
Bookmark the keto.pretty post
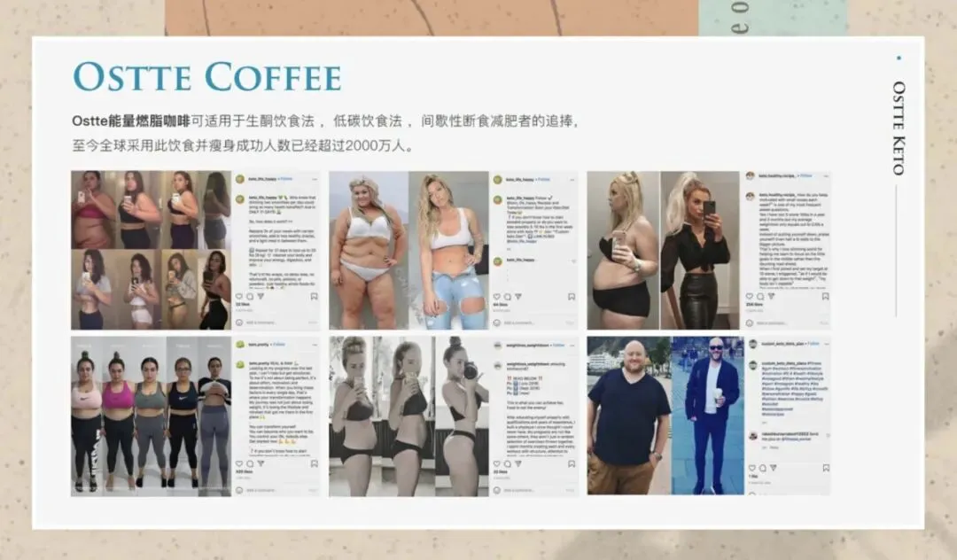314,463
